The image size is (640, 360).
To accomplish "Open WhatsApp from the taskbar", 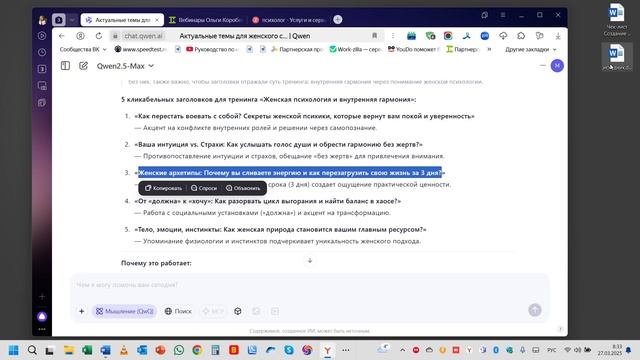I will (179, 350).
